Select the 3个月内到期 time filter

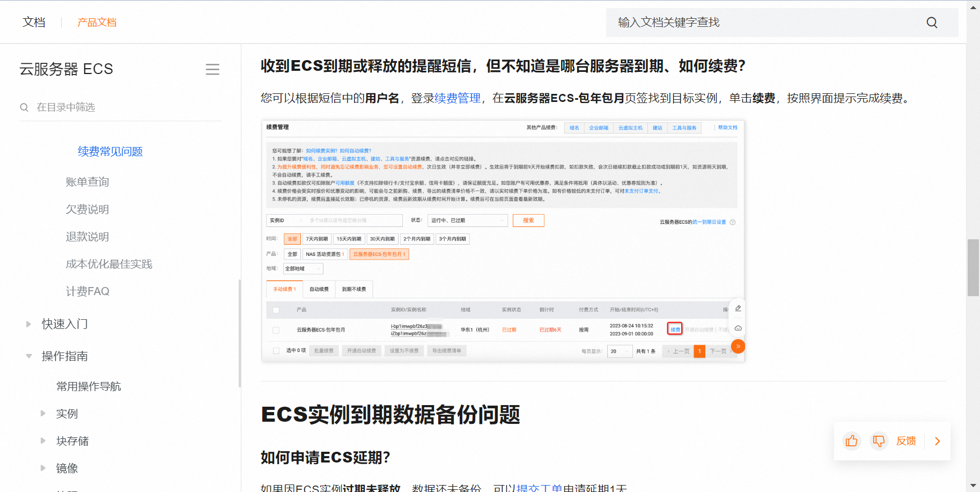452,239
